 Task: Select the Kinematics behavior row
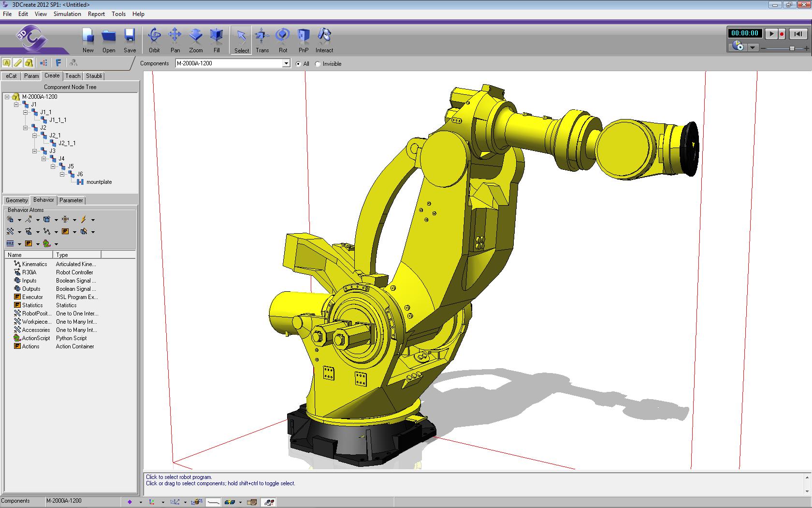point(55,264)
